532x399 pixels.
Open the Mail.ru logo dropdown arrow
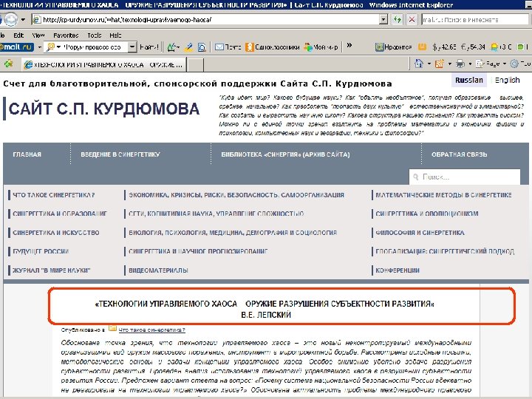coord(39,47)
